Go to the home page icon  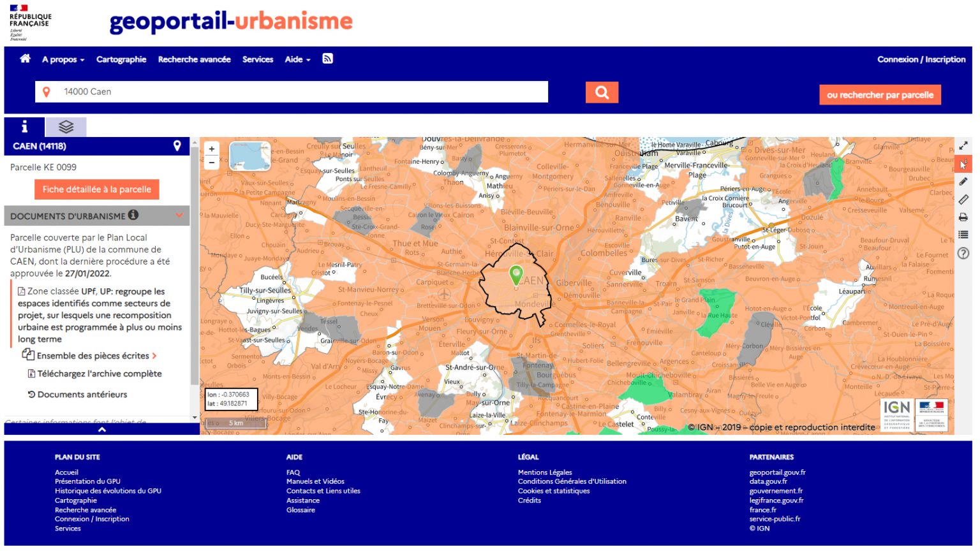tap(25, 59)
